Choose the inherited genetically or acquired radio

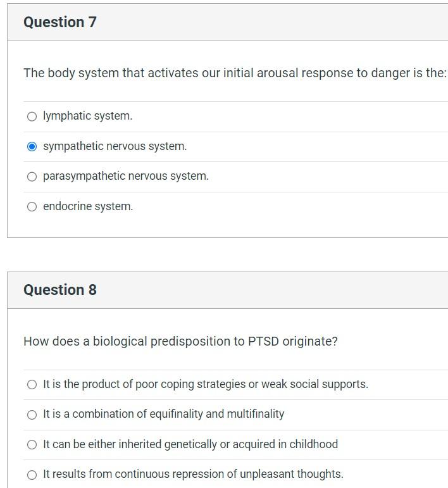coord(32,445)
